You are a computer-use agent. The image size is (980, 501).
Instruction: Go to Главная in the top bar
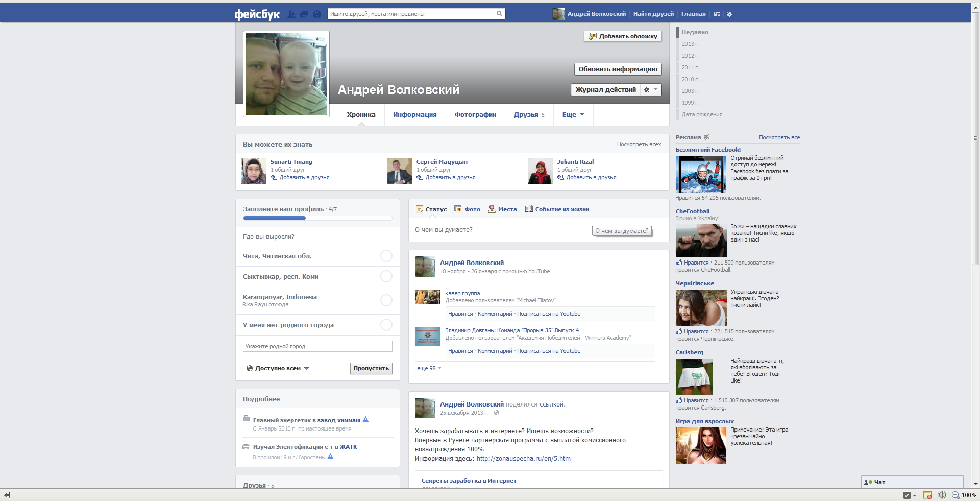point(693,14)
